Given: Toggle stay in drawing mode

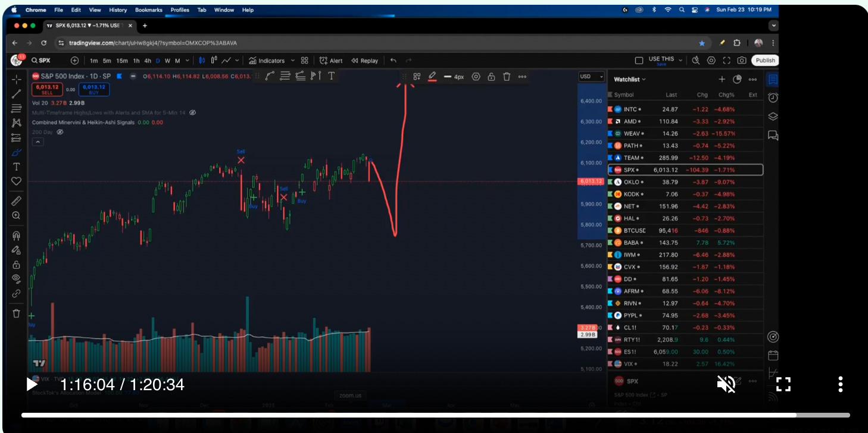Looking at the screenshot, I should [16, 250].
